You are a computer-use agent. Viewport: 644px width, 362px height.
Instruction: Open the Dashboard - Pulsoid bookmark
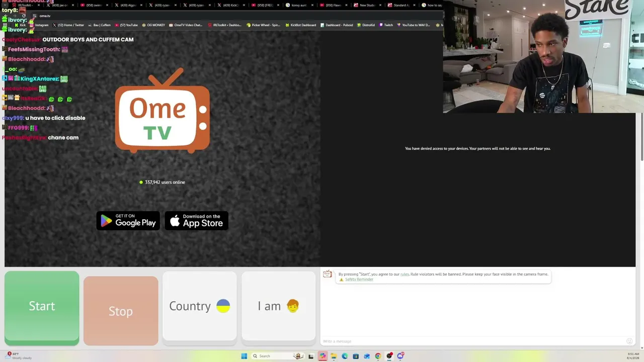click(337, 25)
